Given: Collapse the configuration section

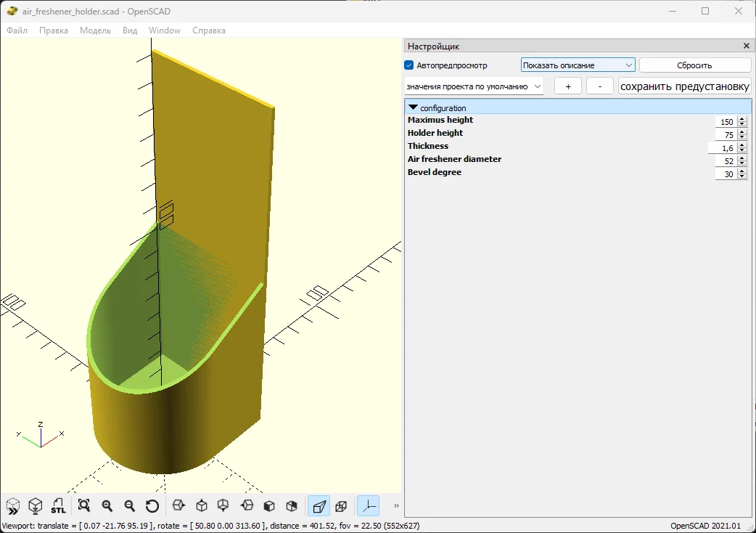Looking at the screenshot, I should [x=414, y=107].
